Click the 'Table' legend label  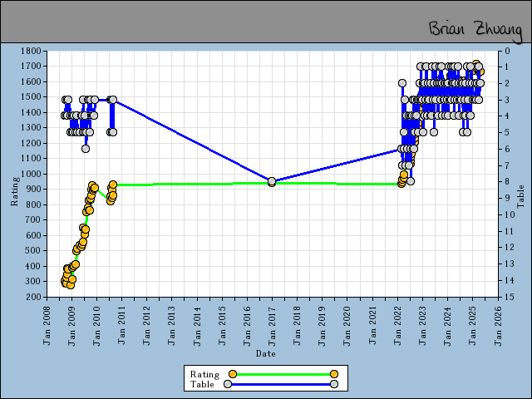pos(202,384)
